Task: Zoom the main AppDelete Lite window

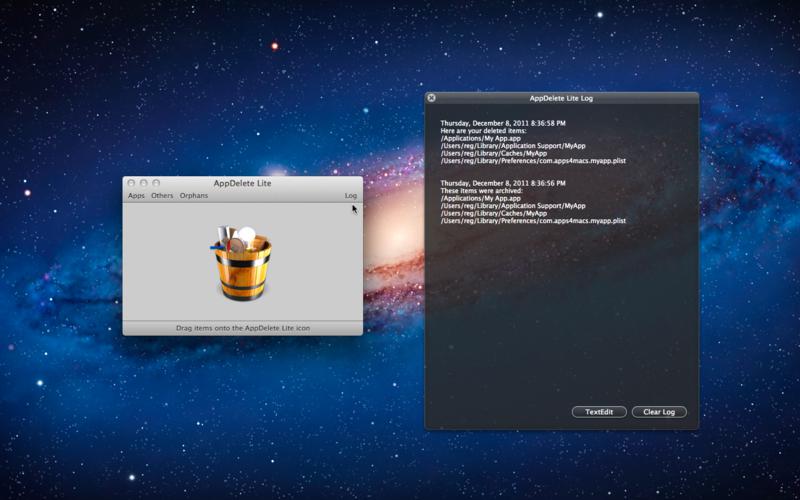Action: [x=155, y=183]
